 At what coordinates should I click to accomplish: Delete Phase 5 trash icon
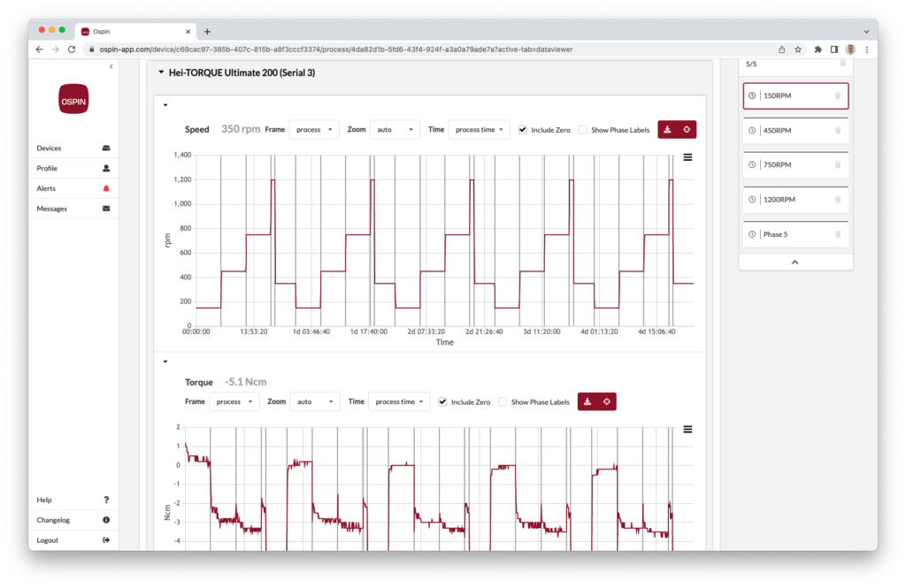[x=837, y=234]
